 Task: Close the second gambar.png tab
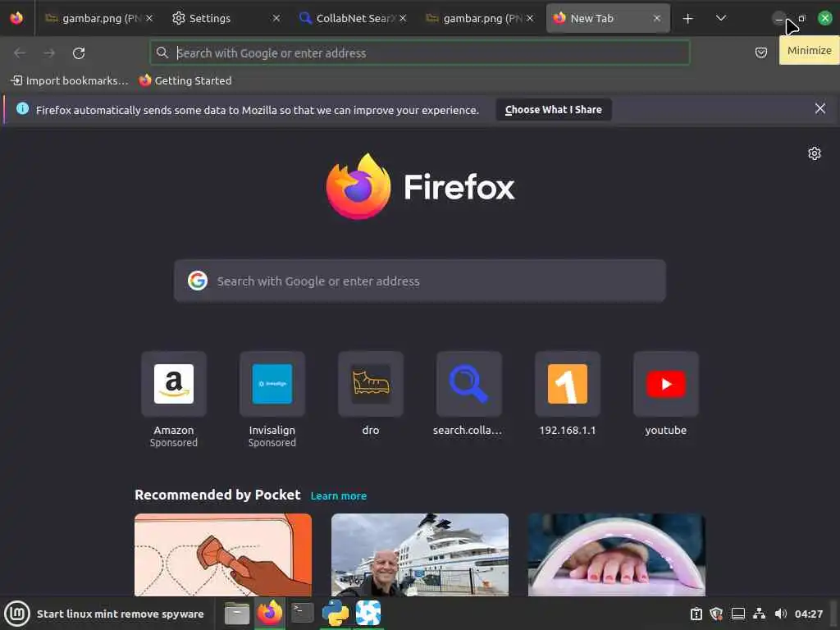pos(530,18)
